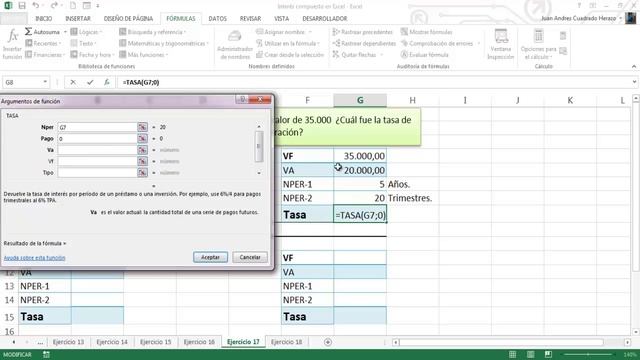
Task: Click the Redo icon
Action: [x=54, y=6]
